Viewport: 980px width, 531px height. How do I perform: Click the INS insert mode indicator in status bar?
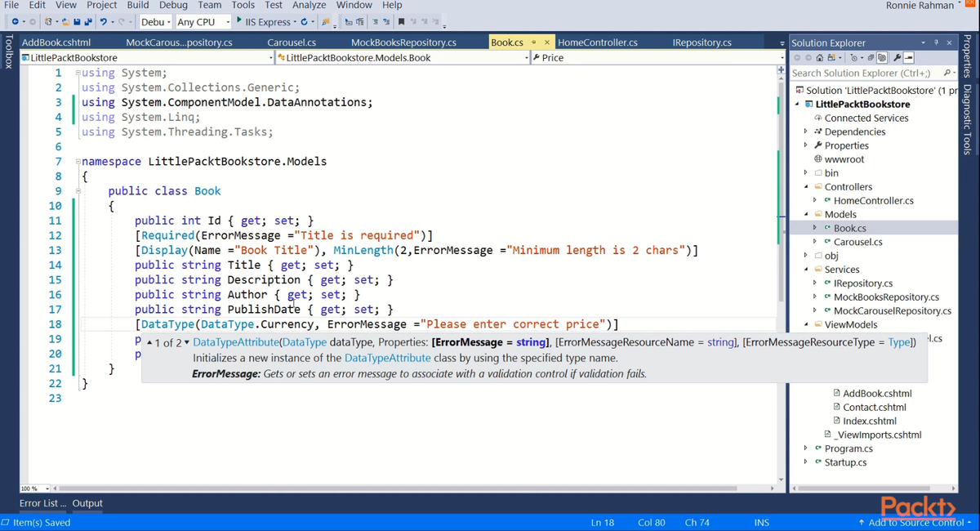762,522
